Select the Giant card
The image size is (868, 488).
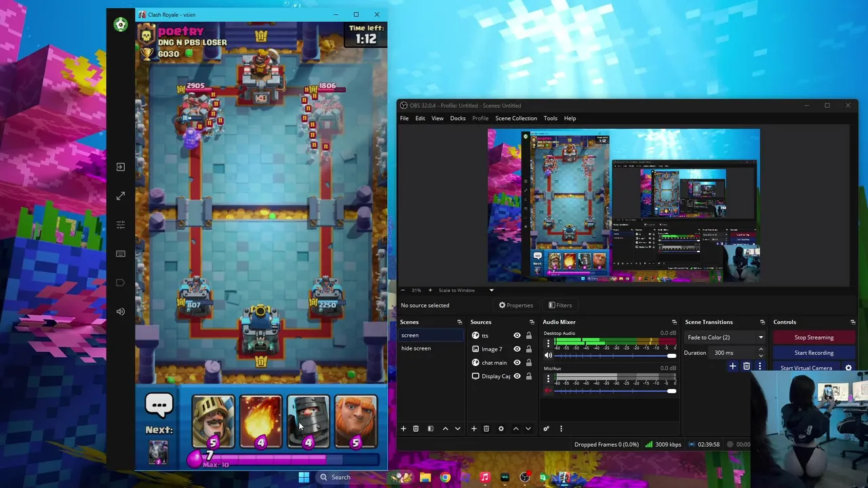(355, 422)
